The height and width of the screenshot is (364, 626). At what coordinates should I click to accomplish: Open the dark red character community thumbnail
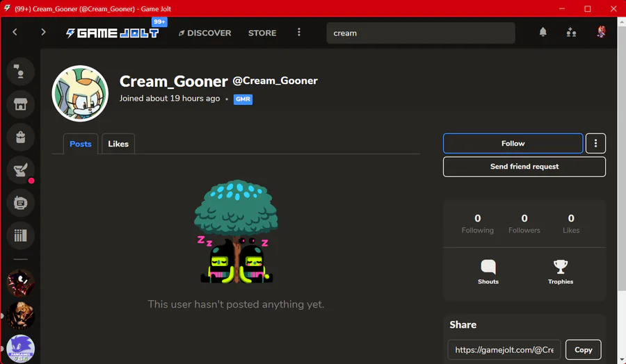(20, 283)
